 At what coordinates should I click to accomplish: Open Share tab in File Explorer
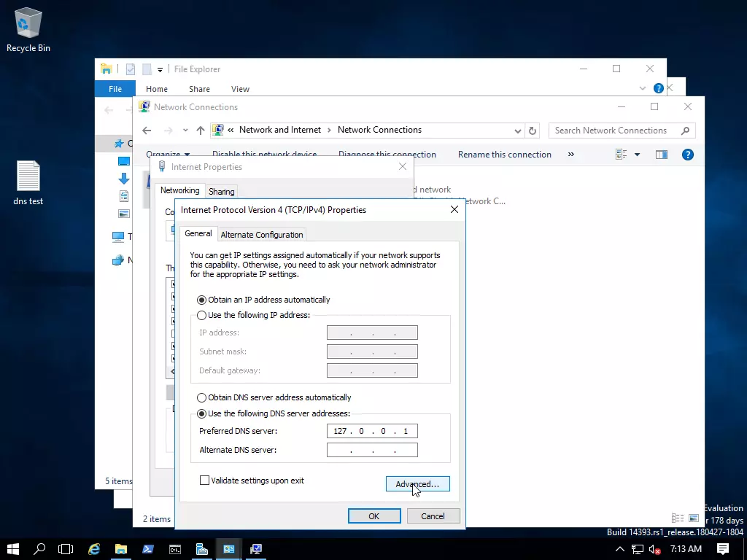pos(199,89)
